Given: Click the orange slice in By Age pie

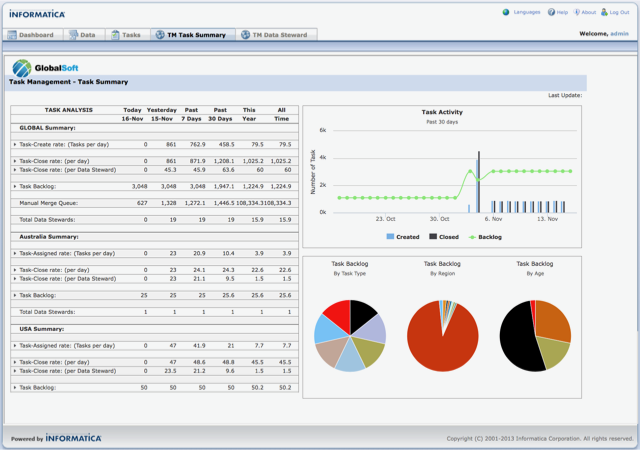Looking at the screenshot, I should [x=553, y=321].
